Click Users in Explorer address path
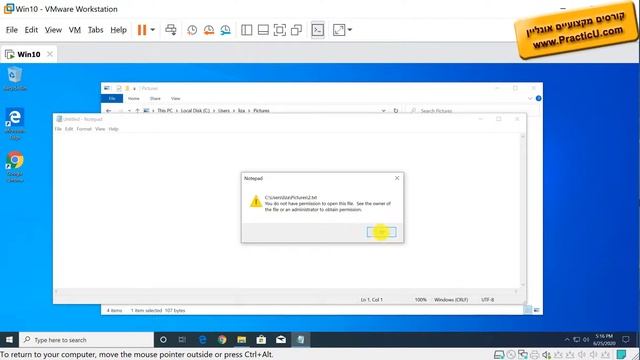 coord(224,111)
